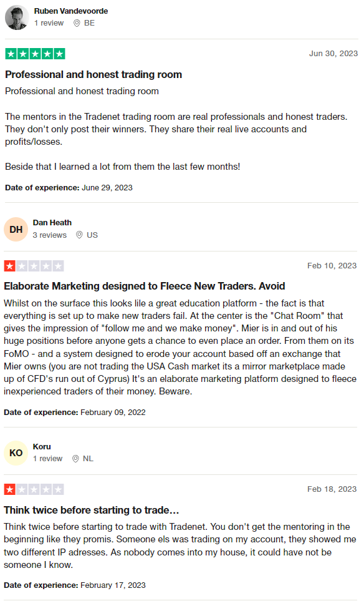Click the one-star red rating on Dan Heath's review
Image resolution: width=364 pixels, height=606 pixels.
click(34, 266)
